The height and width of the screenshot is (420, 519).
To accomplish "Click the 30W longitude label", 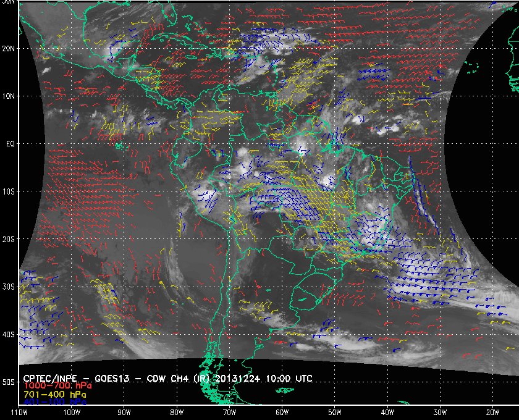I will tap(440, 413).
